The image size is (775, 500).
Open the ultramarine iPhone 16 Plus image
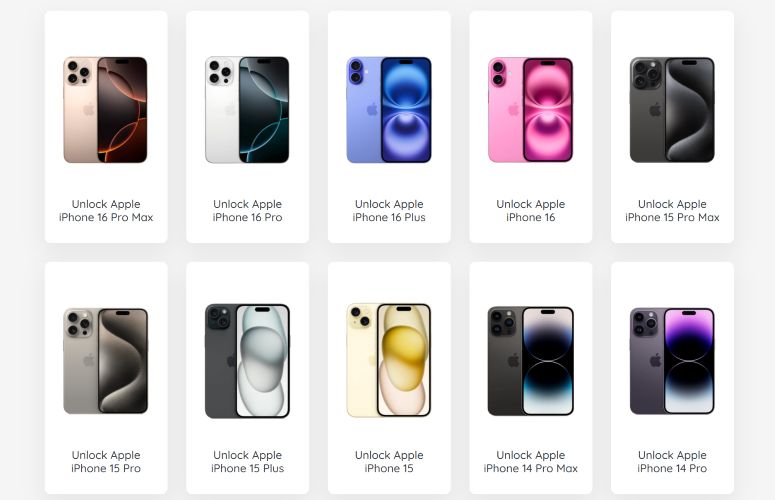point(389,110)
